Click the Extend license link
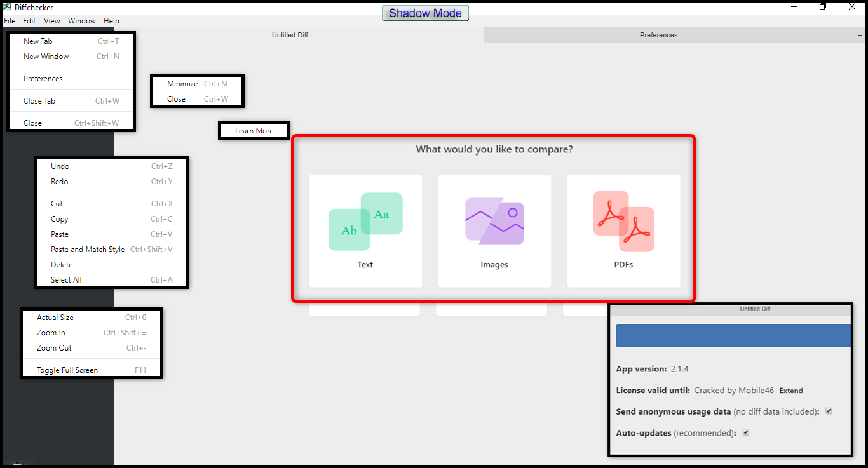Viewport: 868px width, 468px height. click(x=791, y=391)
